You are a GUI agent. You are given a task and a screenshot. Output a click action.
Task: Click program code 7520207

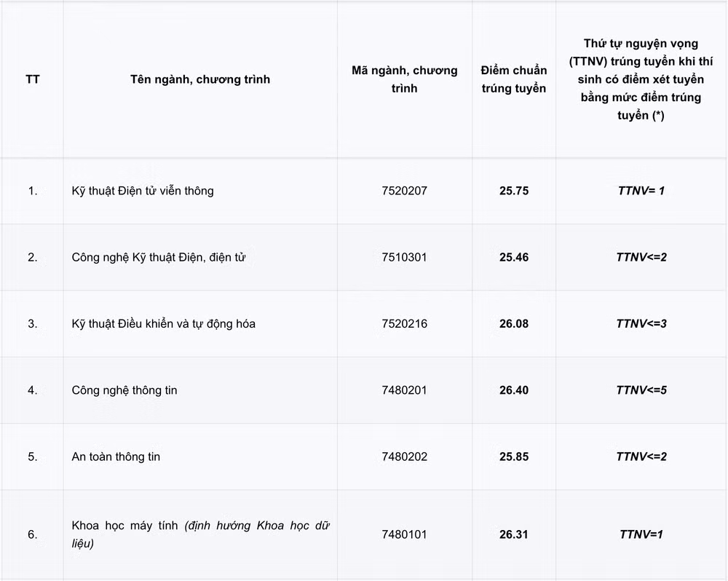(x=404, y=191)
